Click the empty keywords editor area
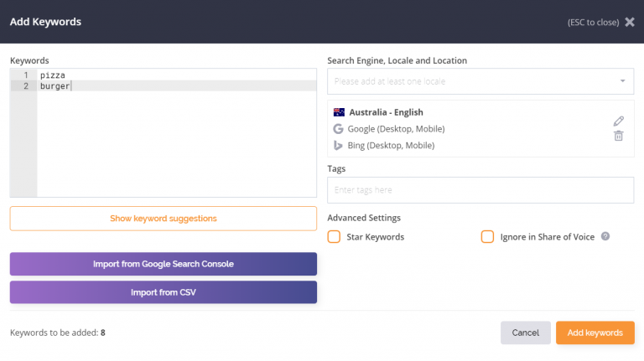Screen dimensions: 644x361 [x=177, y=143]
